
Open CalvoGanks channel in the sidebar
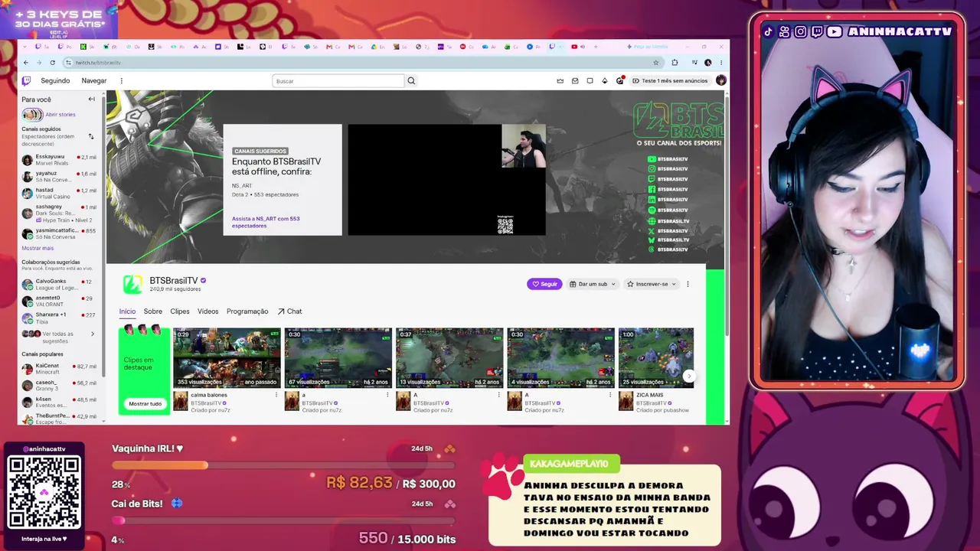(x=60, y=284)
